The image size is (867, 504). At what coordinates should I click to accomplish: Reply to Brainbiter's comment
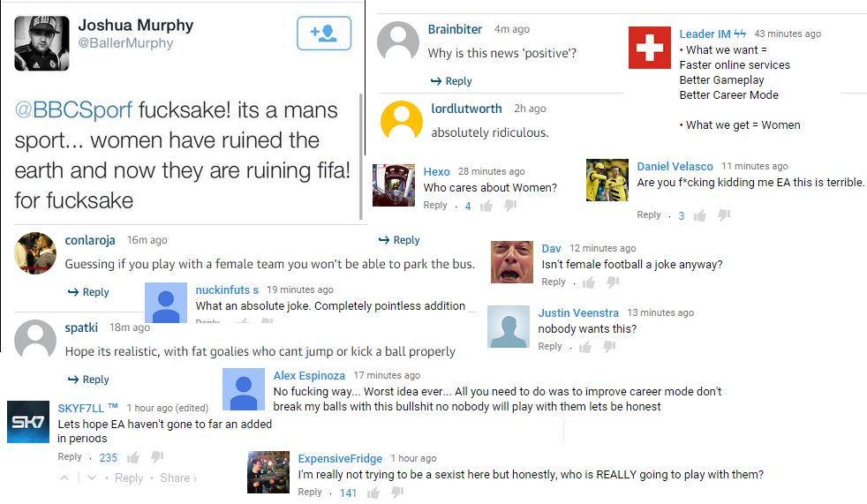pos(451,81)
